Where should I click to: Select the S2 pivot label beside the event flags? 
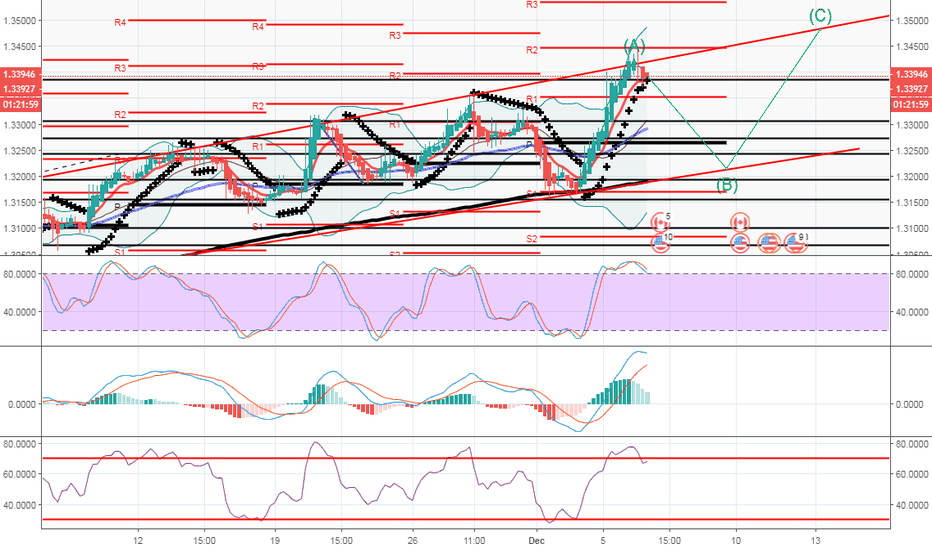pyautogui.click(x=531, y=238)
